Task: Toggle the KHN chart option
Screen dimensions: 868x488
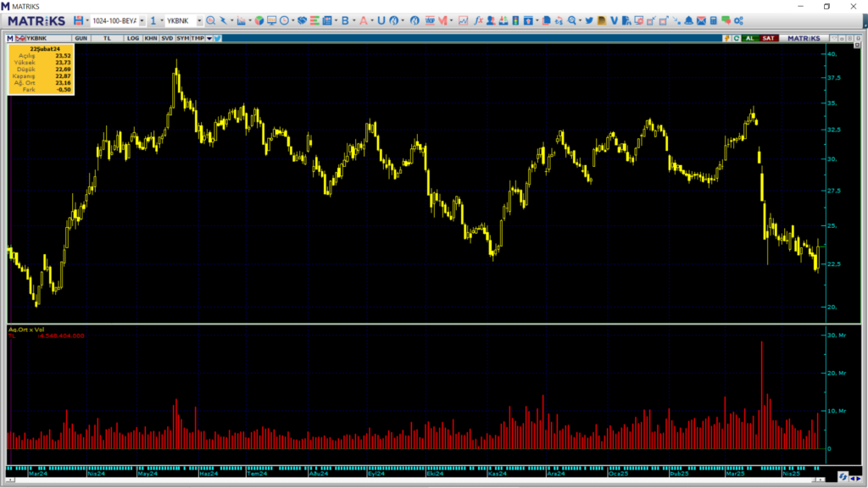Action: tap(150, 38)
